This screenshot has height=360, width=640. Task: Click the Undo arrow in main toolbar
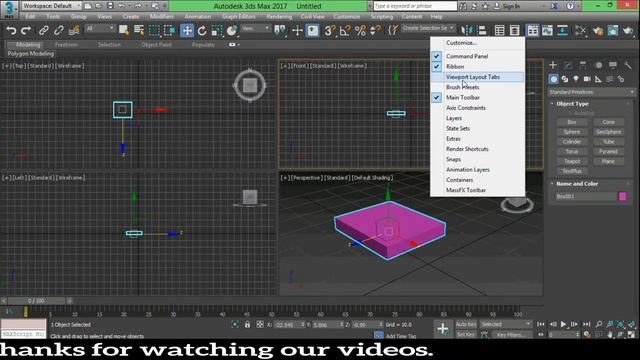pyautogui.click(x=11, y=30)
